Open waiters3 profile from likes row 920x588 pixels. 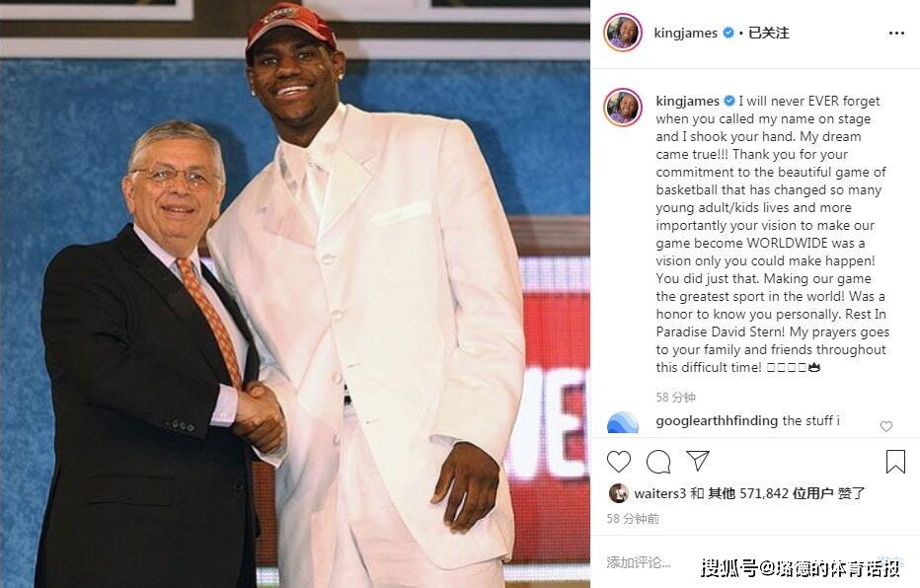click(659, 493)
